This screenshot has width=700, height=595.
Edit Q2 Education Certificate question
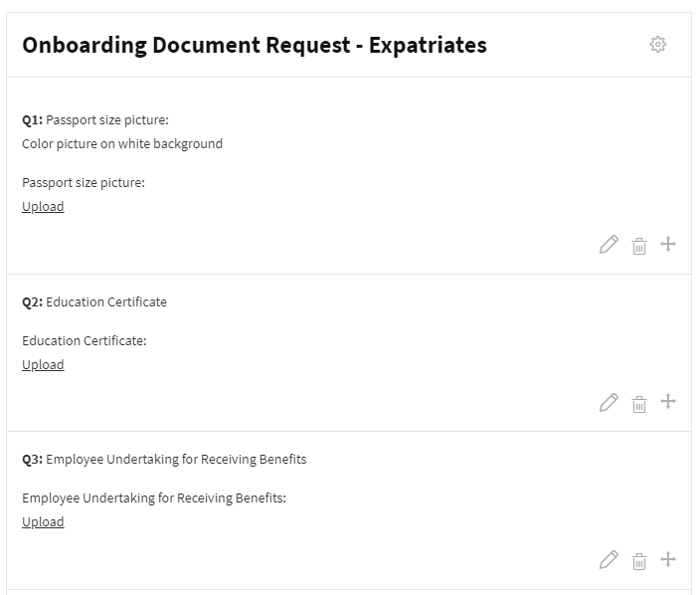pyautogui.click(x=609, y=403)
